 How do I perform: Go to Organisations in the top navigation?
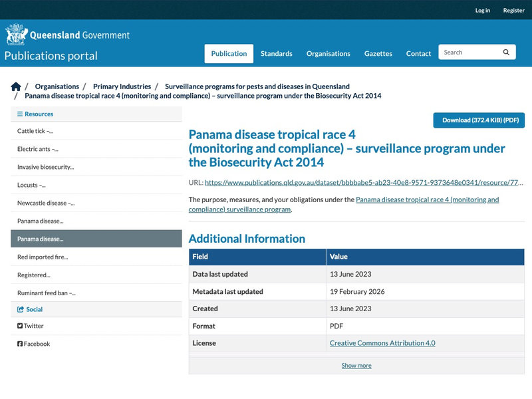tap(328, 54)
